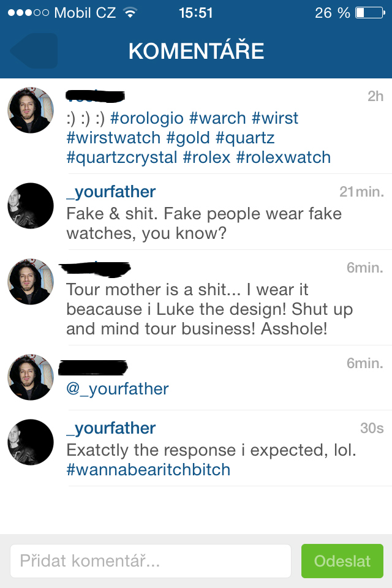Viewport: 392px width, 588px height.
Task: Open the #rolexwatch hashtag
Action: [x=283, y=157]
